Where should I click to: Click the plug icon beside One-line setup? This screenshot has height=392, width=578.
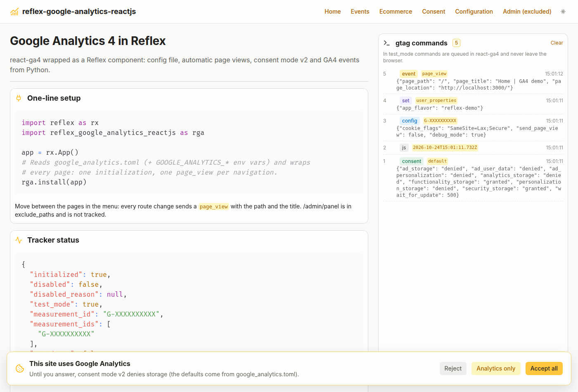(x=19, y=98)
